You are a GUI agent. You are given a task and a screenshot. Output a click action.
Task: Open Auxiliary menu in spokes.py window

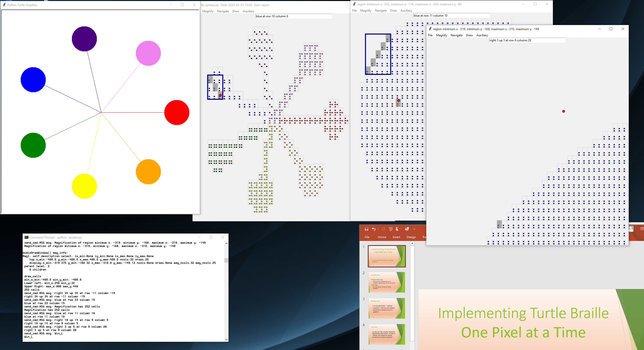tap(248, 11)
